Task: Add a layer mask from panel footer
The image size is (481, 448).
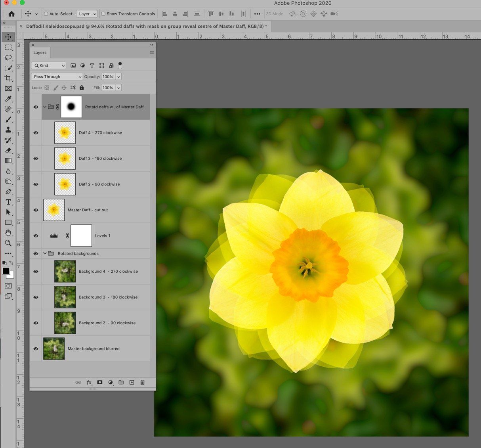Action: pyautogui.click(x=100, y=382)
